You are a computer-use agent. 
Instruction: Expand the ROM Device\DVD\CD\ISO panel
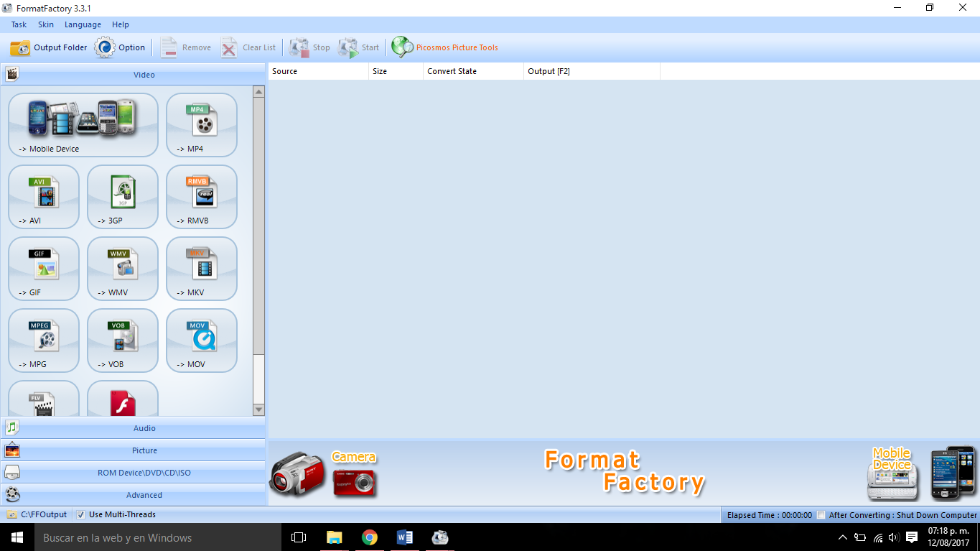pyautogui.click(x=133, y=473)
